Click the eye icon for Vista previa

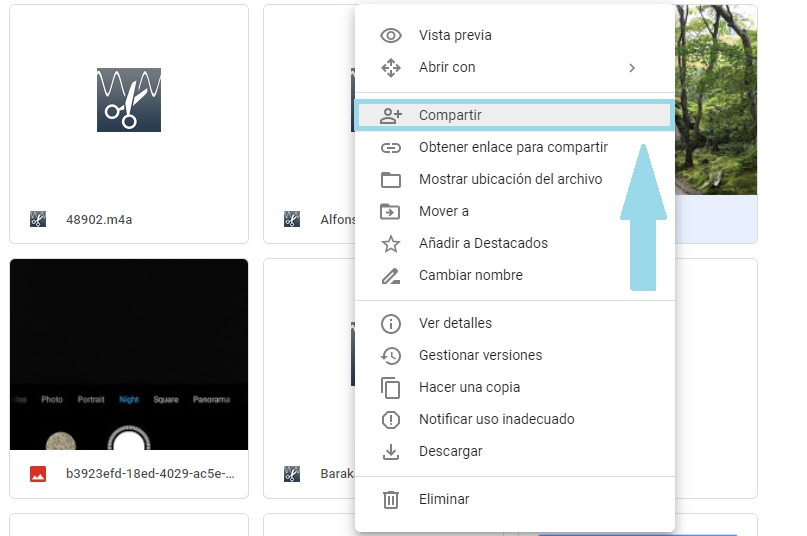pyautogui.click(x=391, y=36)
